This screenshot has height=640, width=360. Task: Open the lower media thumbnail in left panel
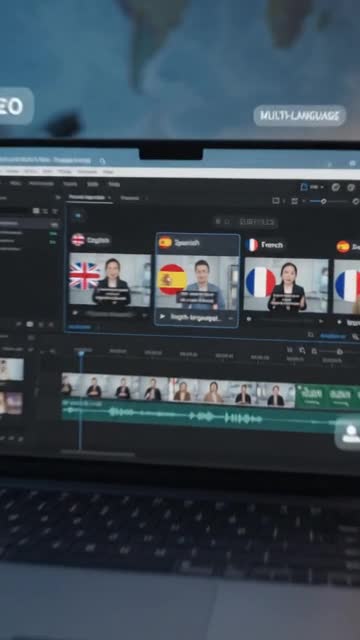(x=11, y=403)
